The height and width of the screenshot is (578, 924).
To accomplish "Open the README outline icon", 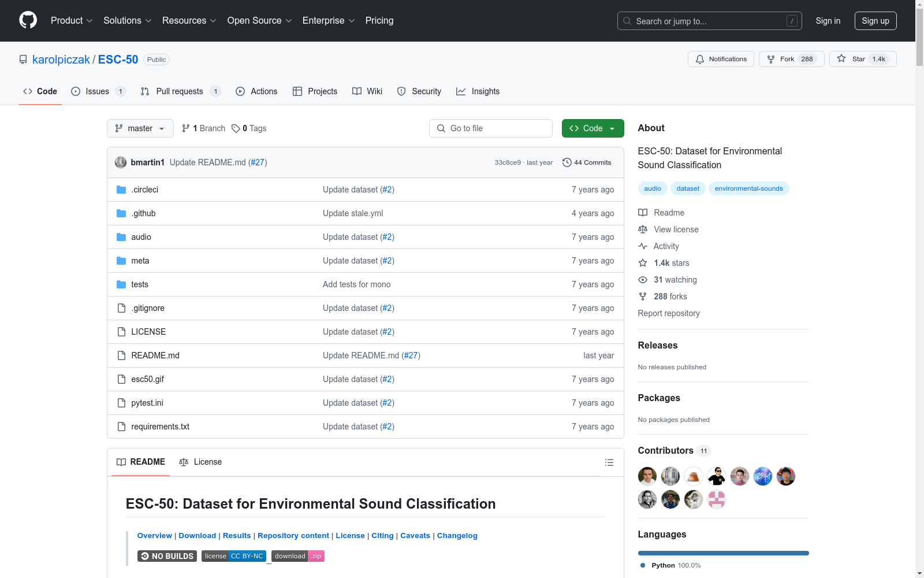I will [x=609, y=462].
